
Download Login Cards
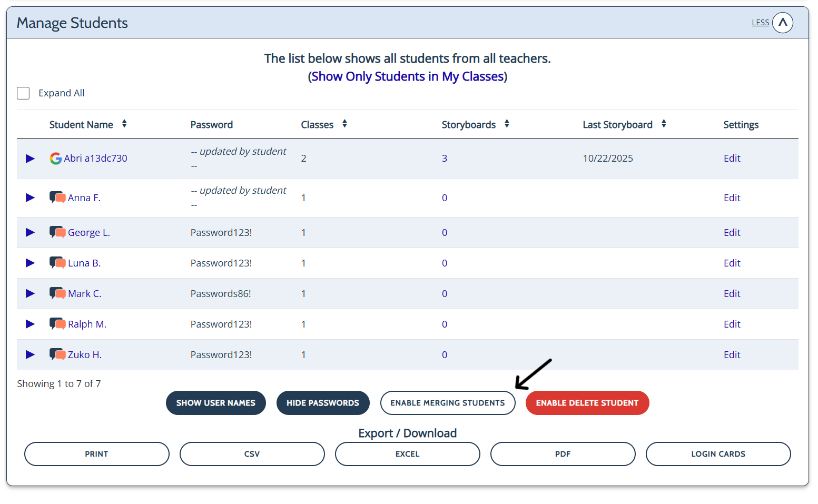coord(717,454)
